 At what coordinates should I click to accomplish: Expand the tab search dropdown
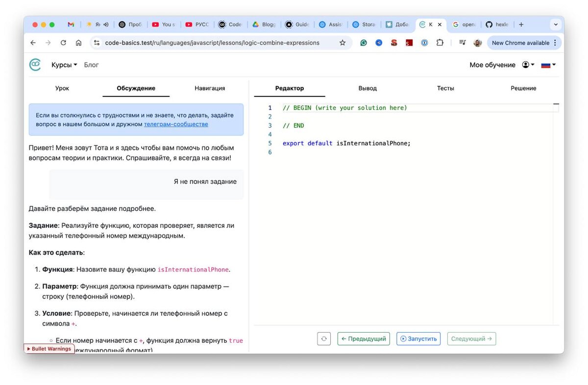(x=555, y=24)
